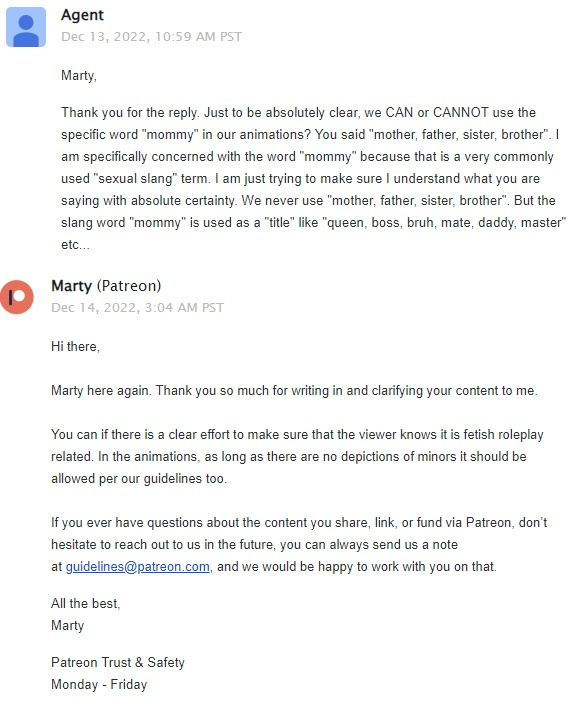Click the blue Agent avatar icon

[x=26, y=27]
